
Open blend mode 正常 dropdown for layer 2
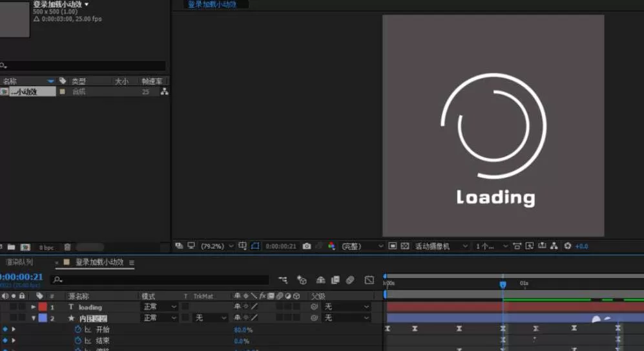coord(160,318)
